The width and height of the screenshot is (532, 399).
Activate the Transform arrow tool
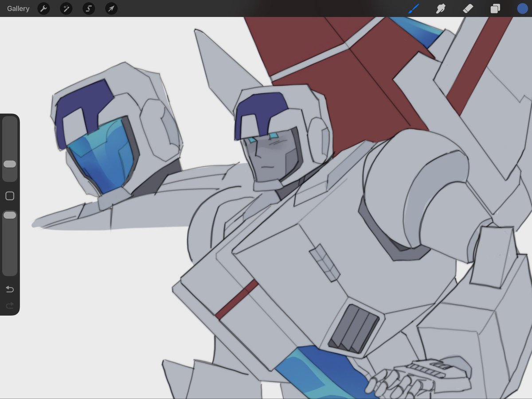(111, 8)
